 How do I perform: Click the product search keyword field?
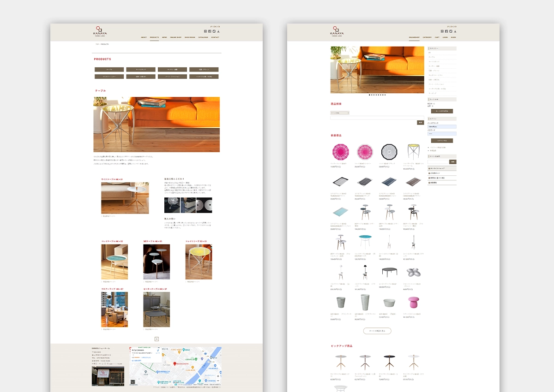(377, 118)
